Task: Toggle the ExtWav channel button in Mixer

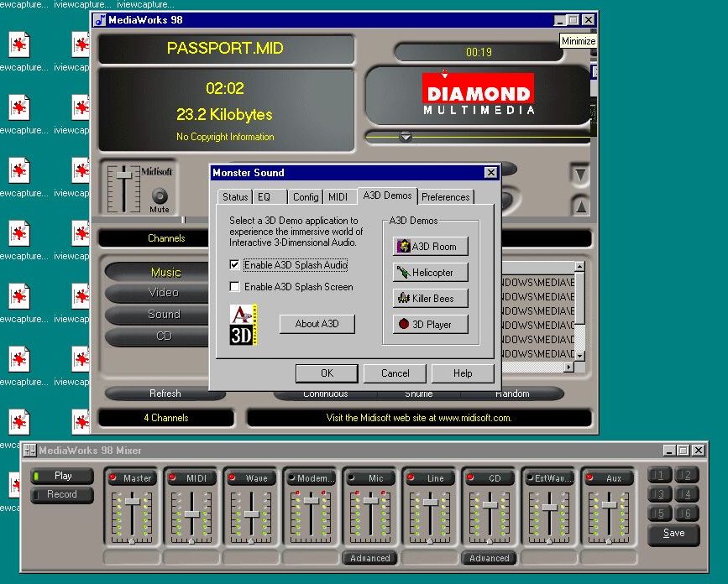Action: tap(549, 477)
